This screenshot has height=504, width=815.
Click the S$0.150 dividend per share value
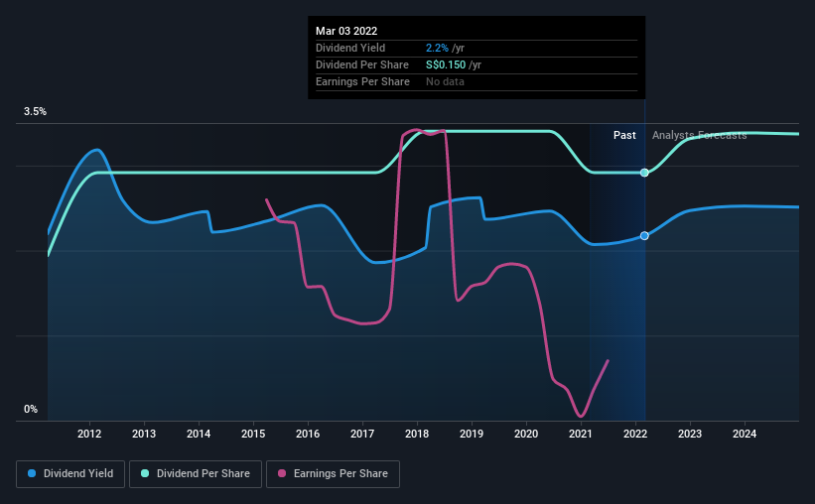tap(446, 64)
